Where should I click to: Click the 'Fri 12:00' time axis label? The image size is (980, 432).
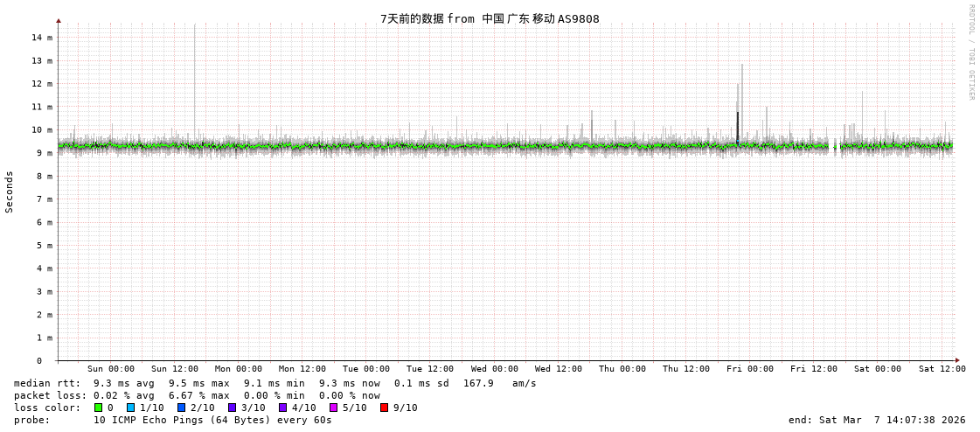(x=814, y=369)
